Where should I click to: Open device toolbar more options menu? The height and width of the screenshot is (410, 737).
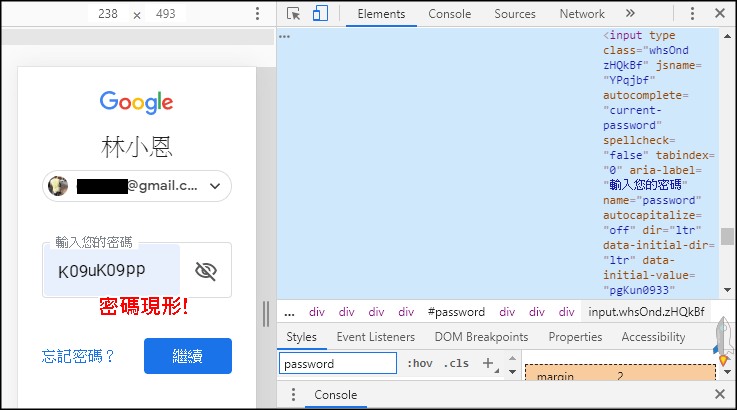coord(257,14)
